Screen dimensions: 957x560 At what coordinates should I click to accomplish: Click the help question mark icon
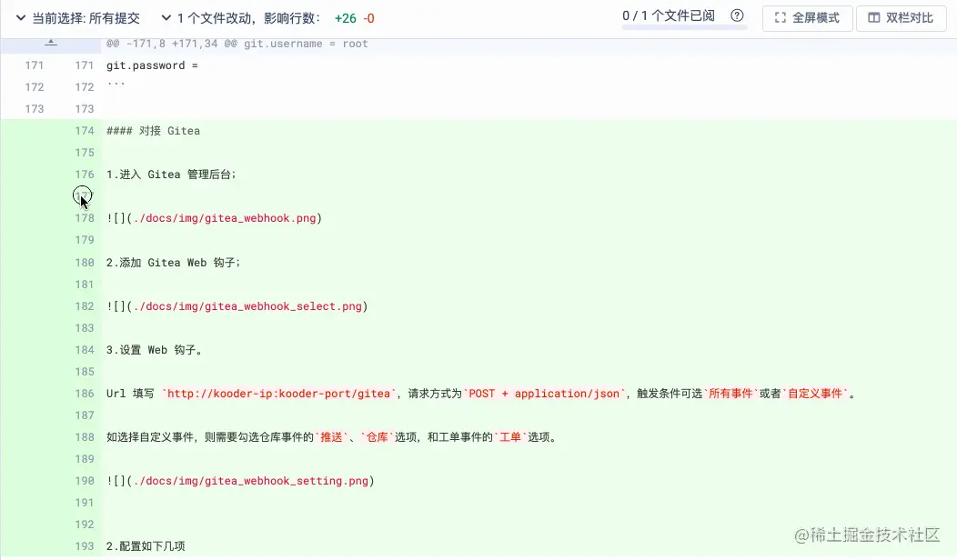pyautogui.click(x=737, y=15)
